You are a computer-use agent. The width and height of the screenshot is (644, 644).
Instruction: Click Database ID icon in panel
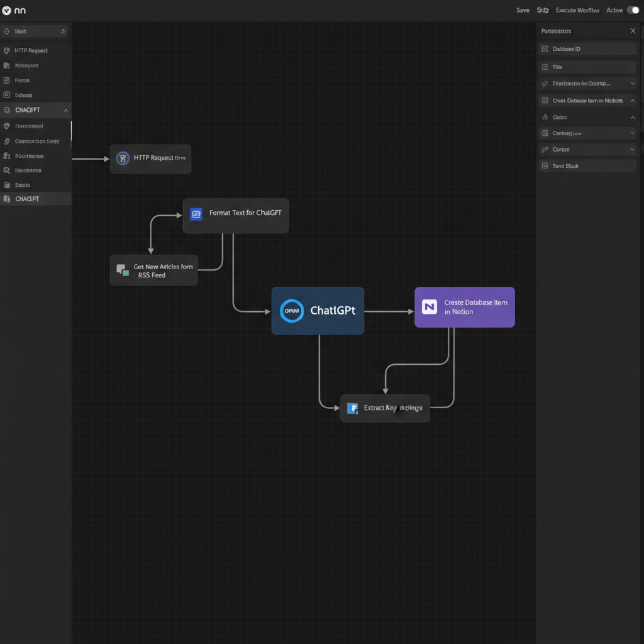[x=545, y=49]
